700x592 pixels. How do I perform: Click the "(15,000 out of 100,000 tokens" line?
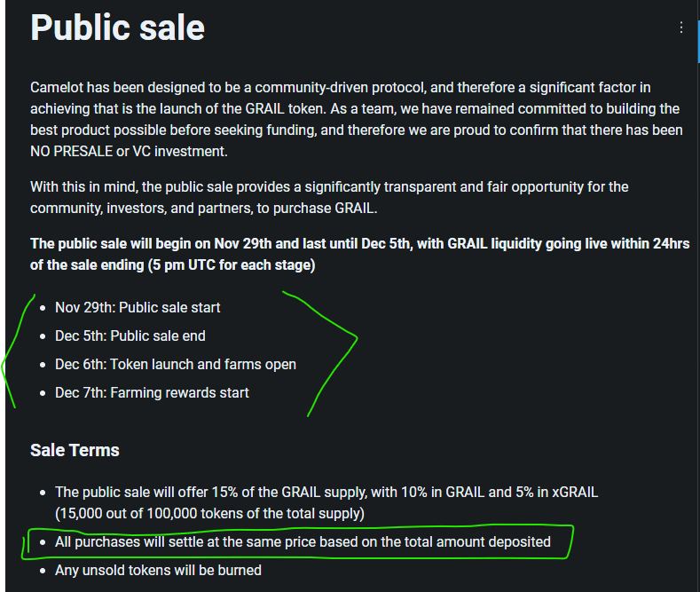(x=208, y=513)
